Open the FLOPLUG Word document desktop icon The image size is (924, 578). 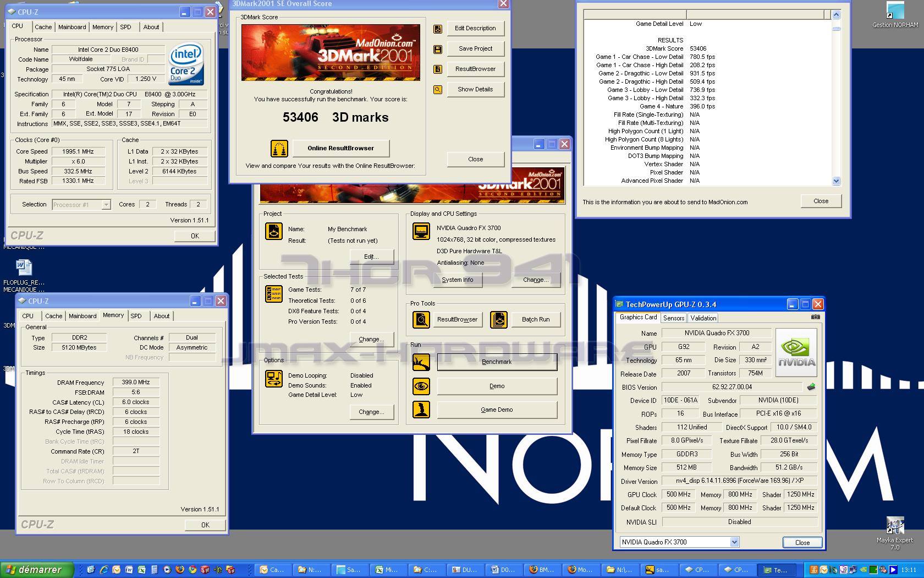coord(24,276)
